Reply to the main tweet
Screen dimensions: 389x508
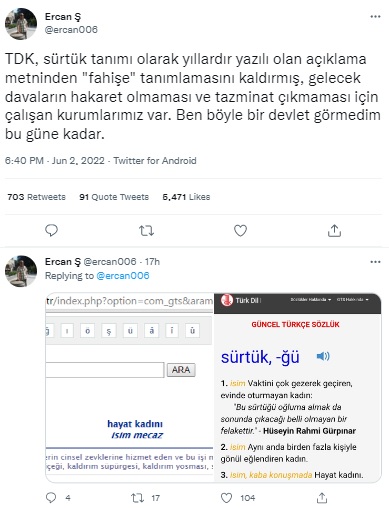click(51, 230)
